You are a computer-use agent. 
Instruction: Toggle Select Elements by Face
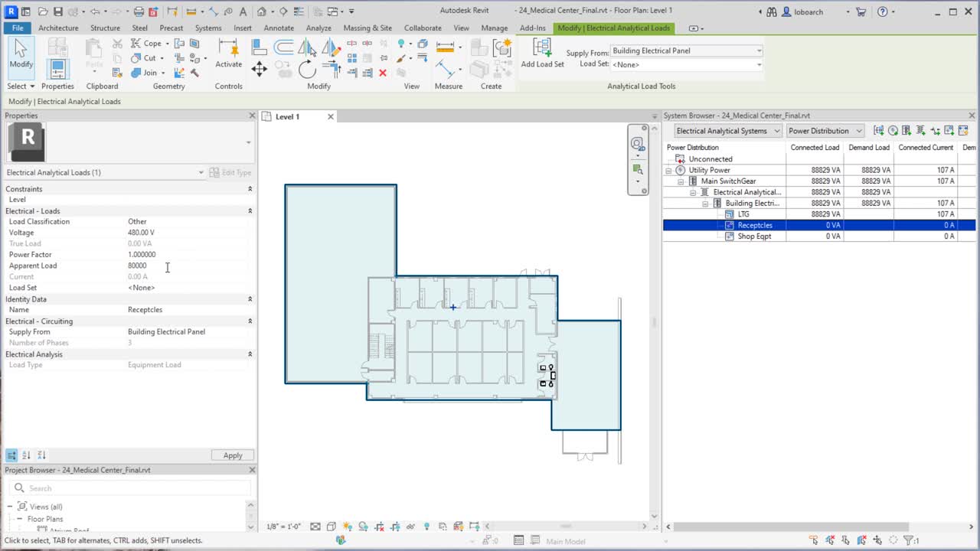[x=861, y=540]
